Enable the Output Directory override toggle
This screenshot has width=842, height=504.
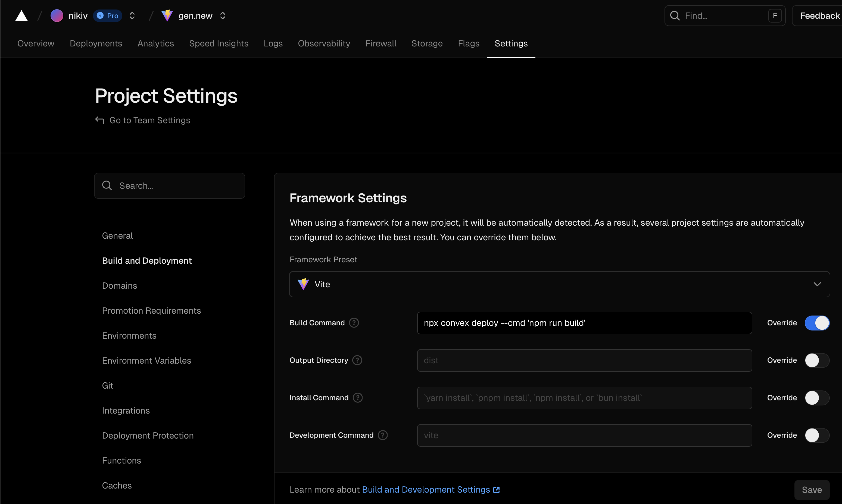[817, 360]
